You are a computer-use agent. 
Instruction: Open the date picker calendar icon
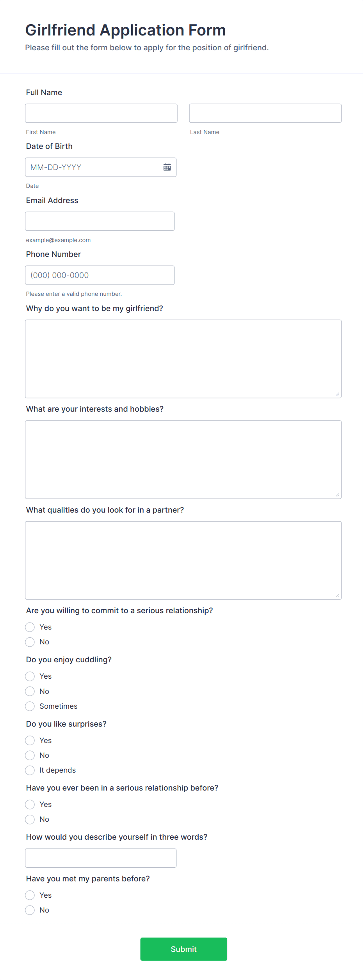167,167
